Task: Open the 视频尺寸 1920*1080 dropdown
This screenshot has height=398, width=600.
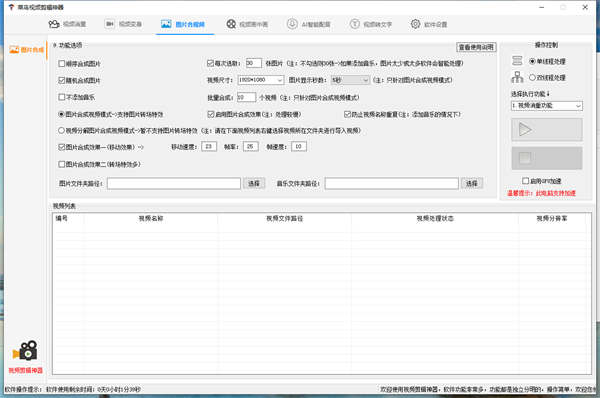Action: pos(261,80)
